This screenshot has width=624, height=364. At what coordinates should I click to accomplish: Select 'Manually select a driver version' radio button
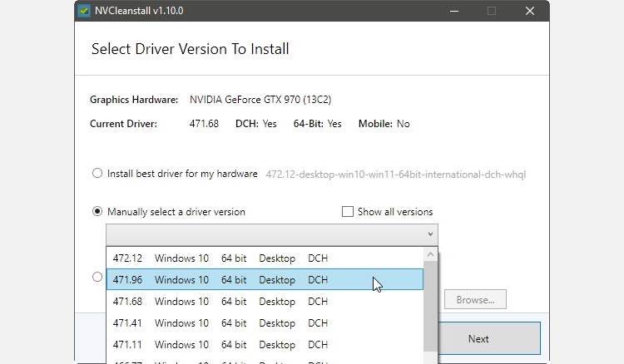coord(97,211)
